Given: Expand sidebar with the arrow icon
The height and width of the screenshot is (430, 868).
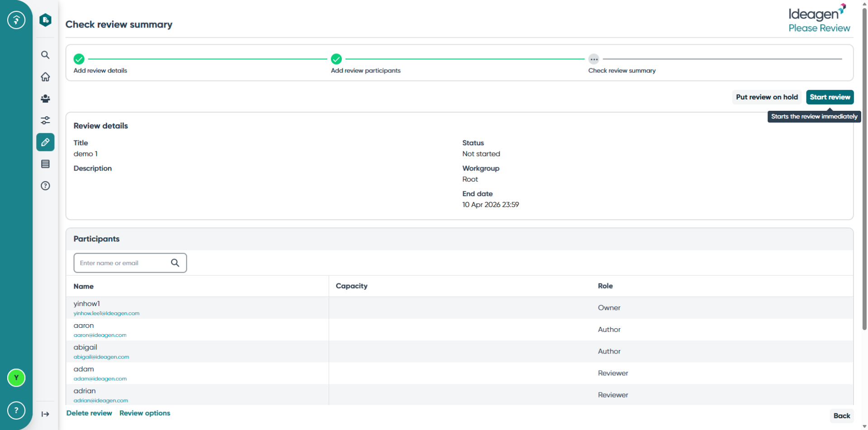Looking at the screenshot, I should (x=45, y=414).
